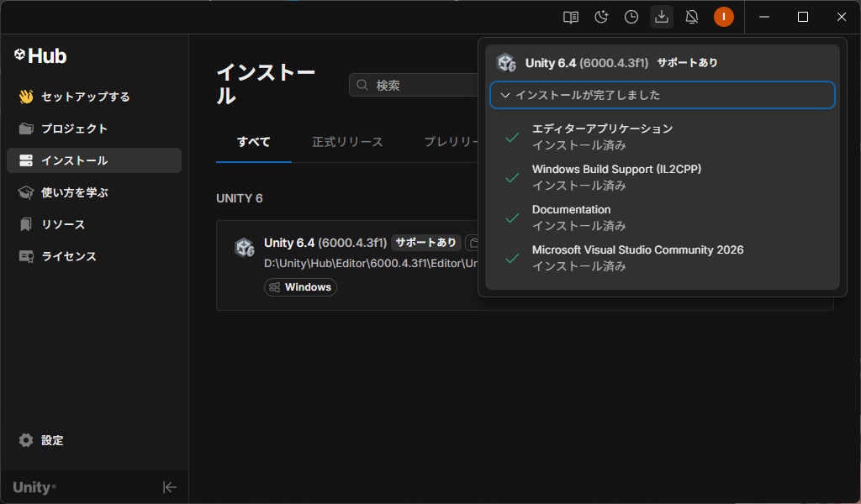Open 設定 settings at the bottom
The image size is (861, 504).
point(52,440)
